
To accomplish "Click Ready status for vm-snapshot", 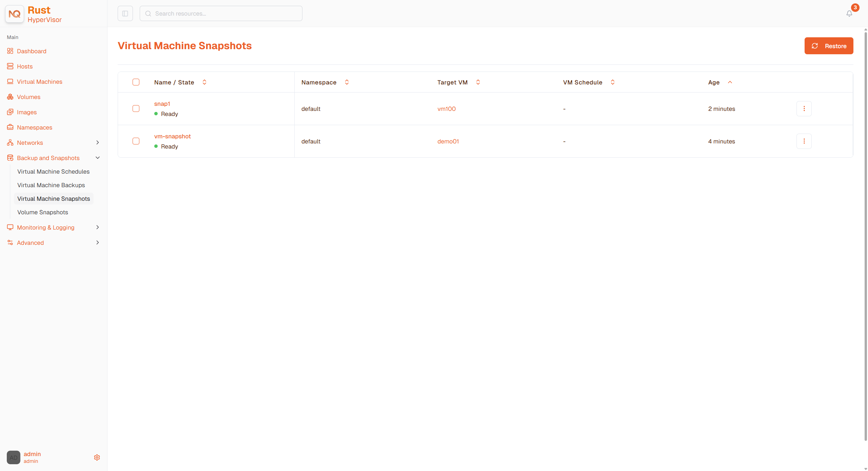I will pos(166,146).
